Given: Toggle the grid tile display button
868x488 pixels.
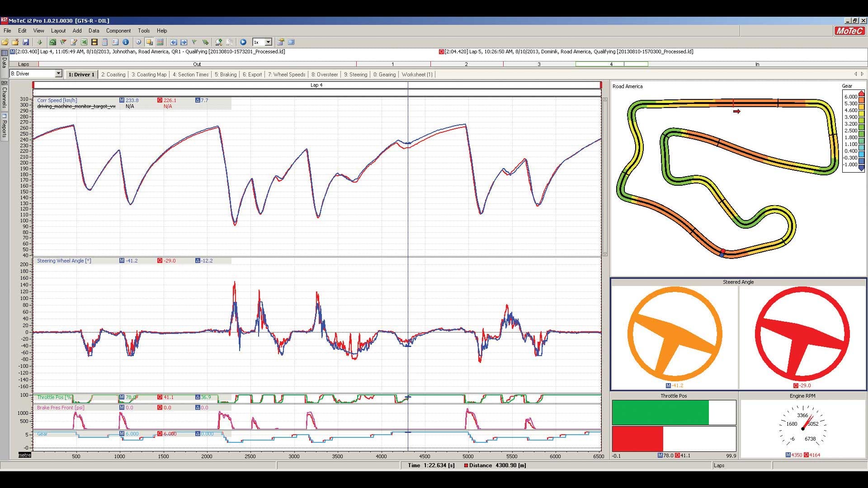Looking at the screenshot, I should pos(159,42).
